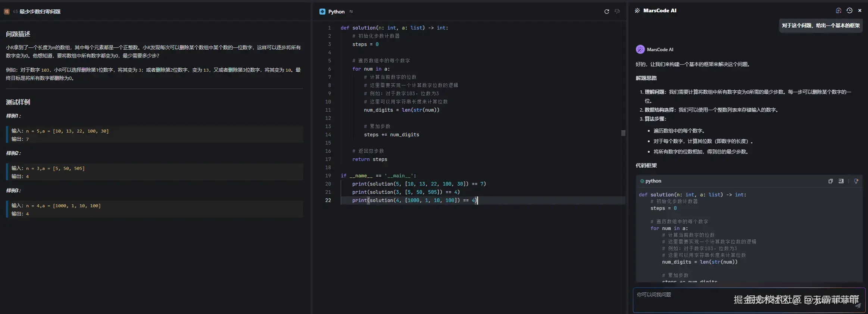Click the '数据结构选择' list item
Image resolution: width=868 pixels, height=314 pixels.
coord(711,110)
